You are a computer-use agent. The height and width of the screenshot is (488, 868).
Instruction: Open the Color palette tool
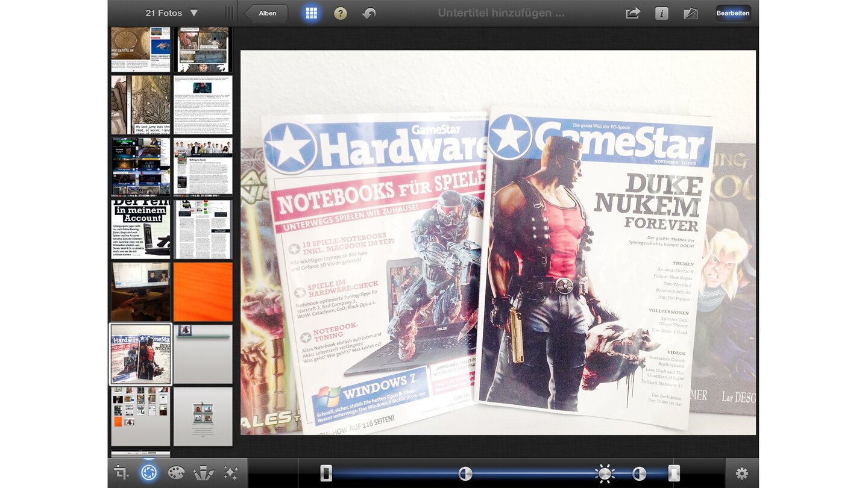click(175, 473)
